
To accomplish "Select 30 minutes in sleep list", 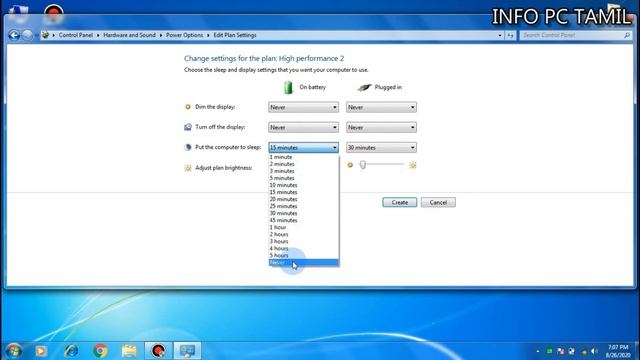I will tap(303, 213).
